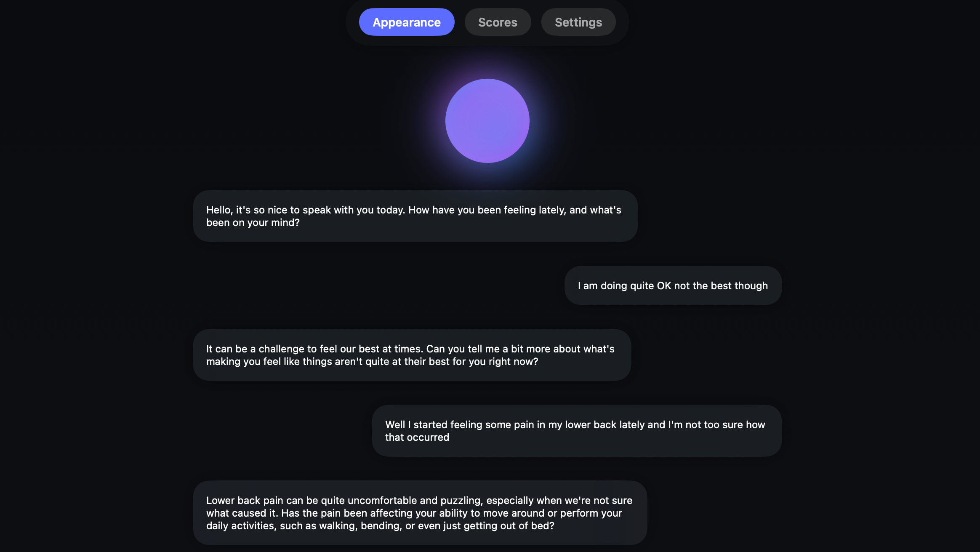Click the "It can be a challenge" reply
This screenshot has width=980, height=552.
click(412, 355)
